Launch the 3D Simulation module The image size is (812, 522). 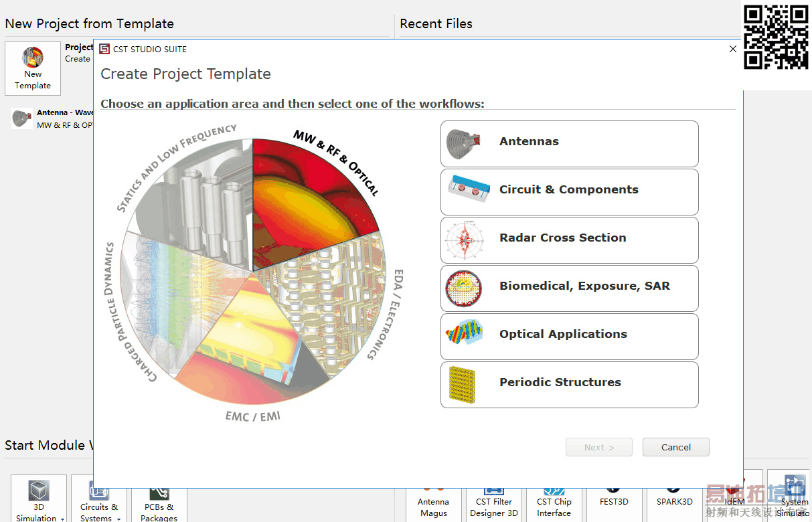pyautogui.click(x=39, y=499)
